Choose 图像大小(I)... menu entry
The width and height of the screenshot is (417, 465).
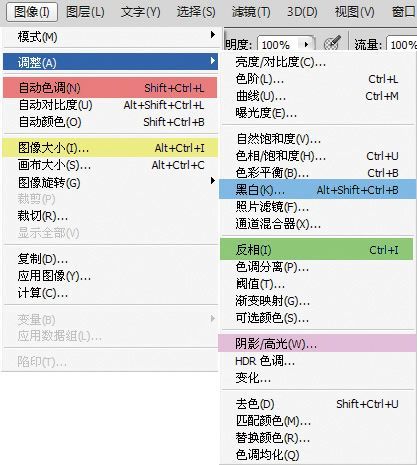(110, 148)
